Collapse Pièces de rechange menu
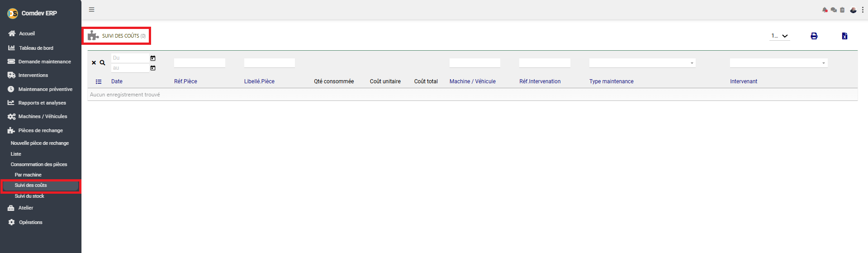Viewport: 868px width, 253px height. 41,130
